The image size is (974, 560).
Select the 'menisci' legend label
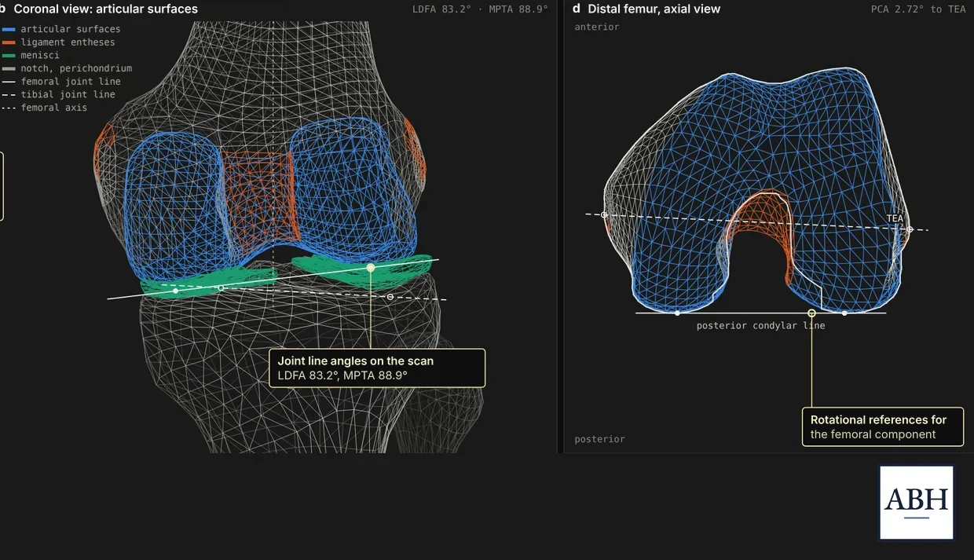click(40, 56)
